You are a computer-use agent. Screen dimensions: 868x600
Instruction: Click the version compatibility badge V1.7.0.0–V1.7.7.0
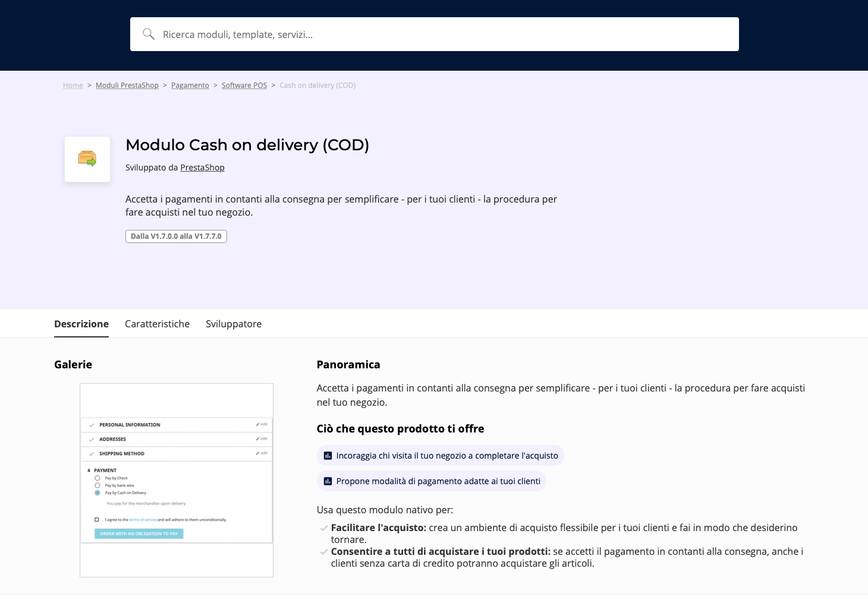[176, 236]
